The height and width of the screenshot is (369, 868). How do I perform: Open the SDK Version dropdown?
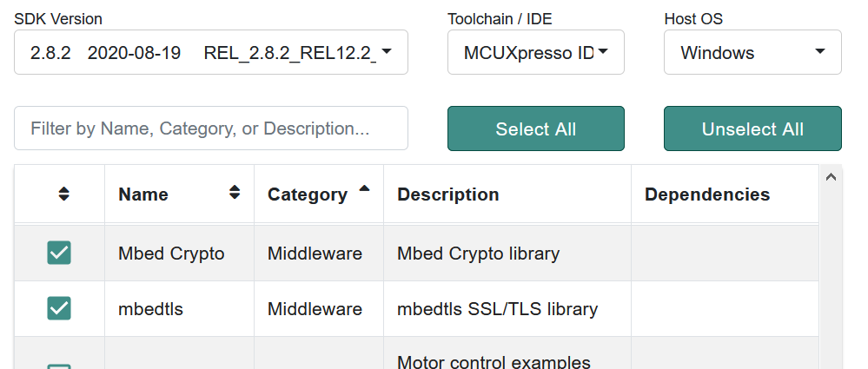211,52
